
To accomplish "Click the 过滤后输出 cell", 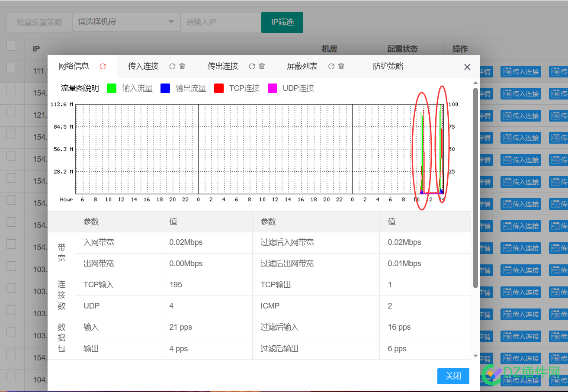I will [x=316, y=349].
